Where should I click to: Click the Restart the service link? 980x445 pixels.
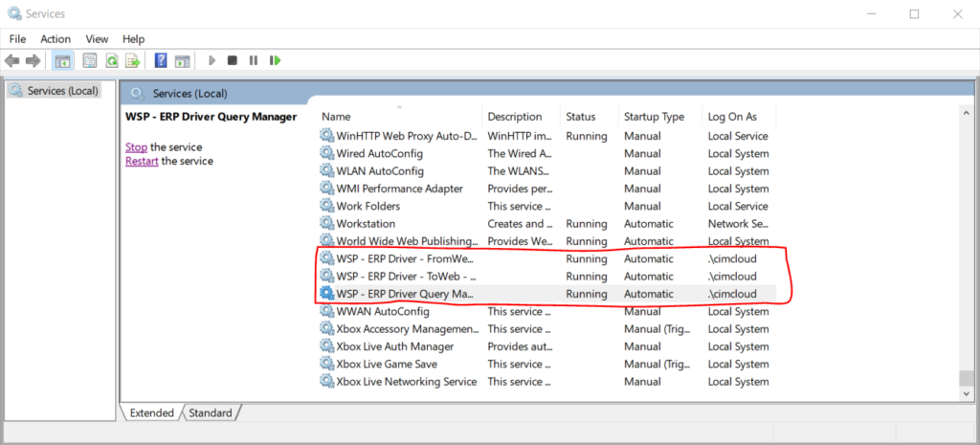142,161
